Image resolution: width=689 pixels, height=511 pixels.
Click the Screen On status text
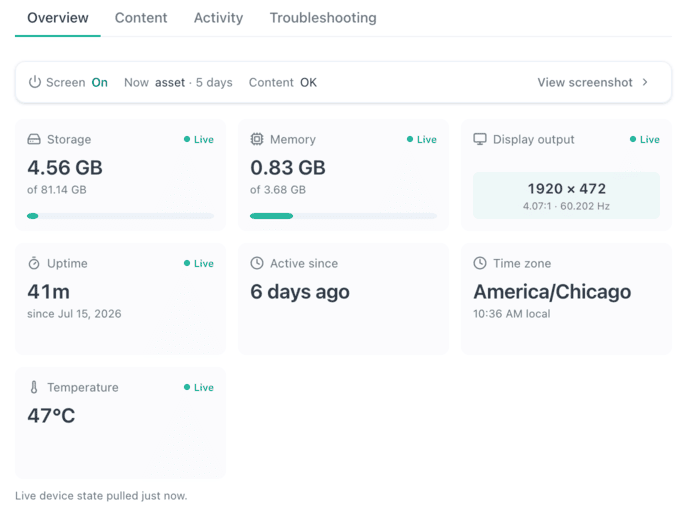[x=77, y=82]
